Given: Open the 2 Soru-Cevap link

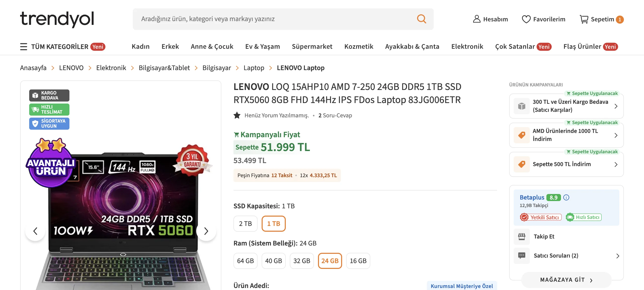Looking at the screenshot, I should [x=335, y=115].
